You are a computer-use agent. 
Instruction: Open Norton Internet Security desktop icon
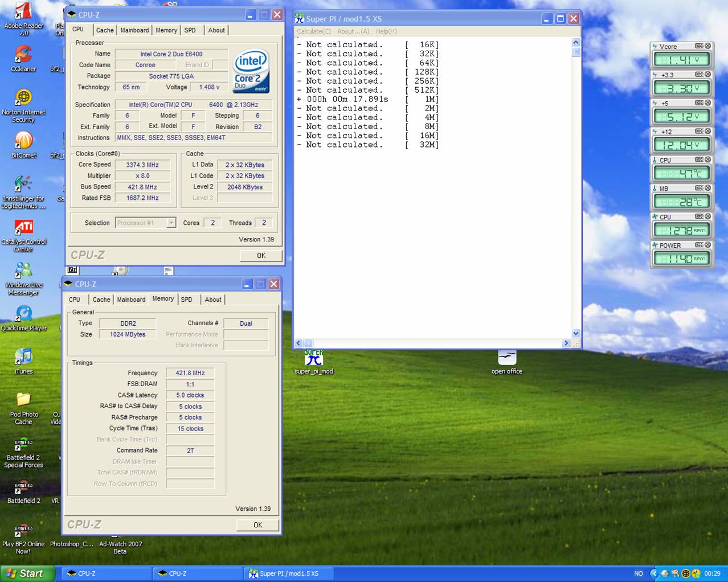coord(23,105)
